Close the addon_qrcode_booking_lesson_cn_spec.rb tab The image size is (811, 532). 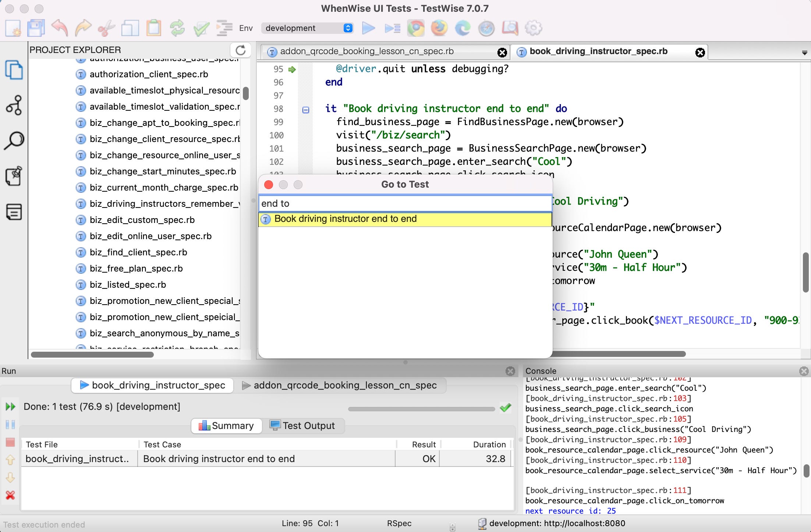click(x=502, y=53)
